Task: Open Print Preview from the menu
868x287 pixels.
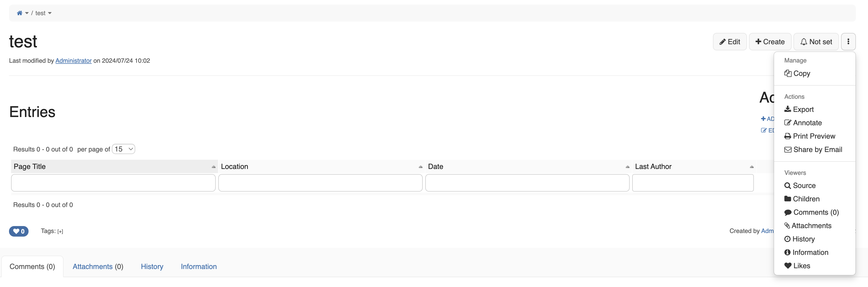Action: pos(810,136)
